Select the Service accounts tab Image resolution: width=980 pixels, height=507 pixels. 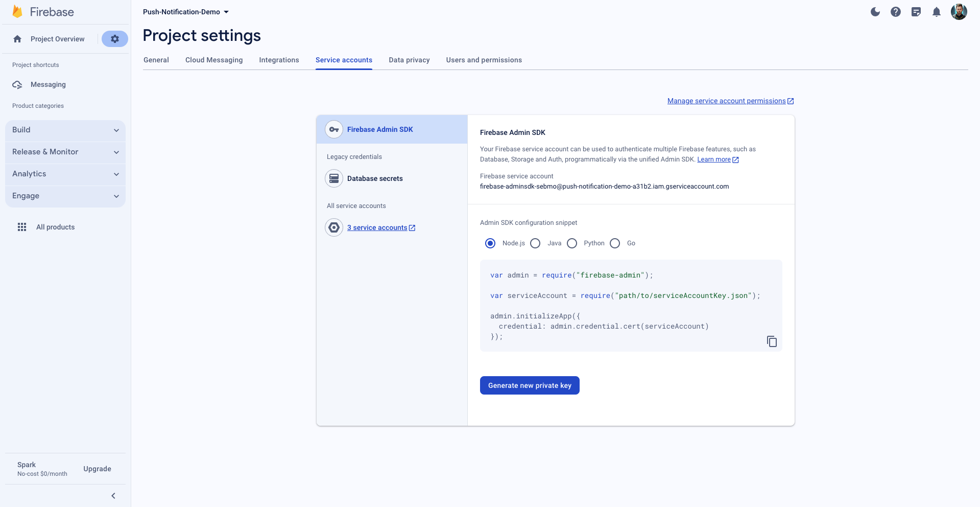(344, 60)
